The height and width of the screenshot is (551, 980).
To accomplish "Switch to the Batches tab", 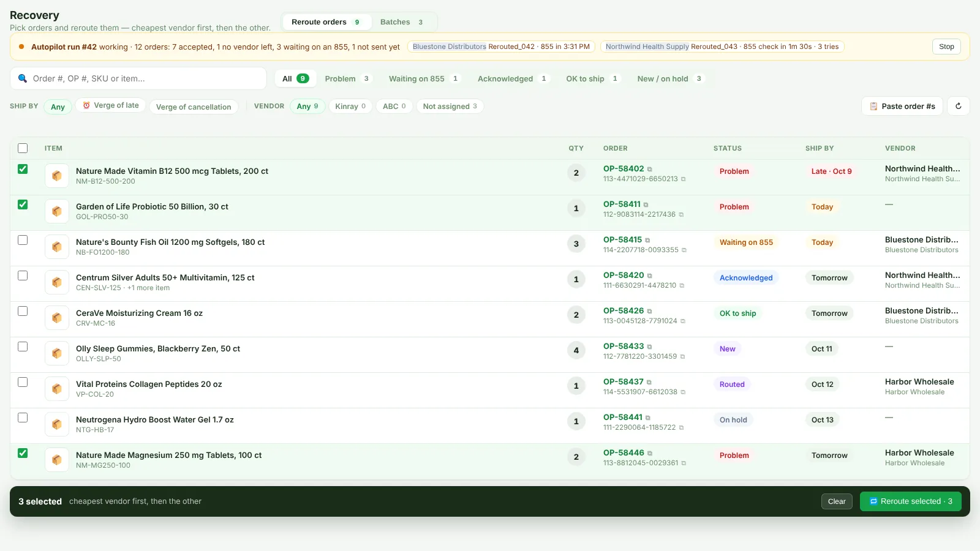I will [402, 22].
